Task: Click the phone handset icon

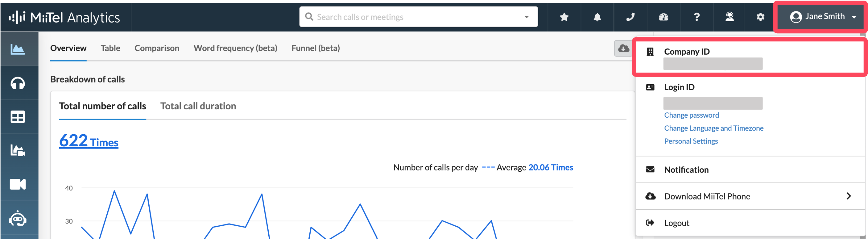Action: pyautogui.click(x=630, y=17)
